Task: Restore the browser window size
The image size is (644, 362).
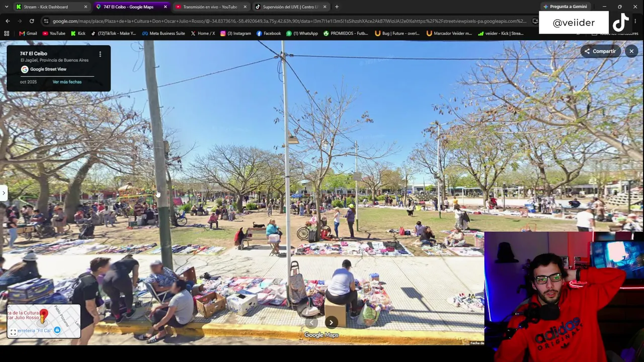Action: point(620,7)
